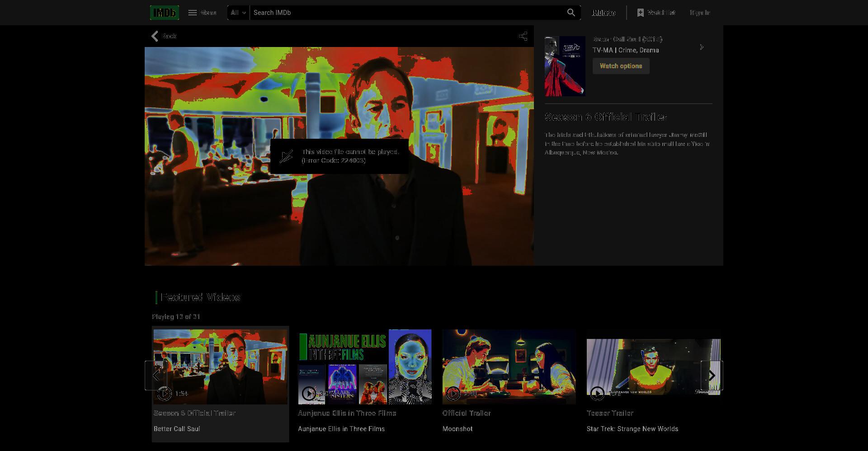Expand the All search category dropdown
The width and height of the screenshot is (868, 451).
tap(238, 13)
